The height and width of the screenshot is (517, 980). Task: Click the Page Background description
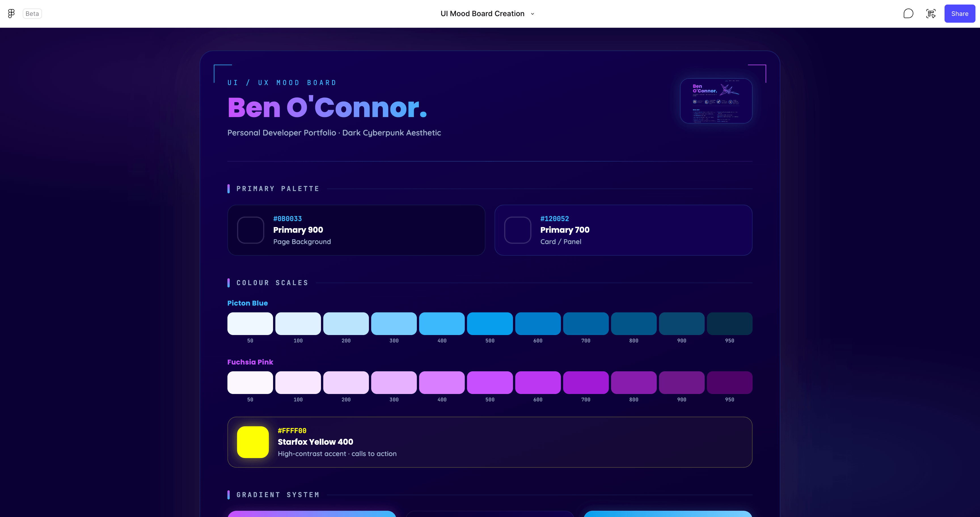[x=302, y=241]
